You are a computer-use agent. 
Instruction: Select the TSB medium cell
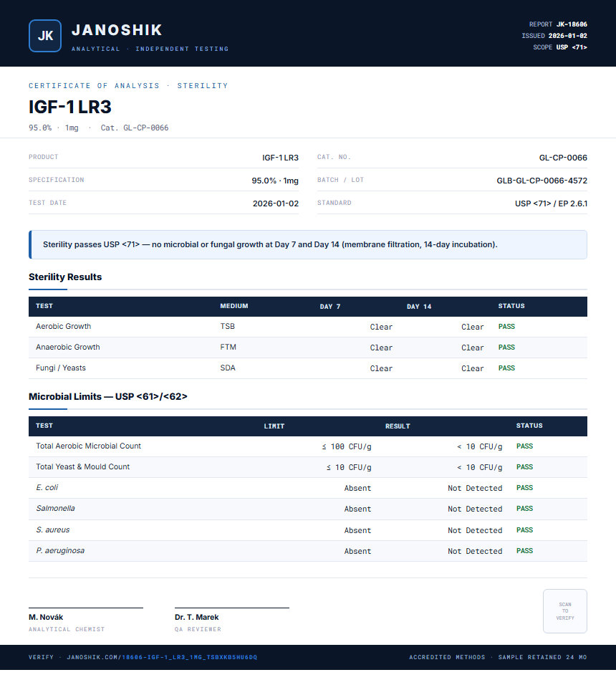228,326
